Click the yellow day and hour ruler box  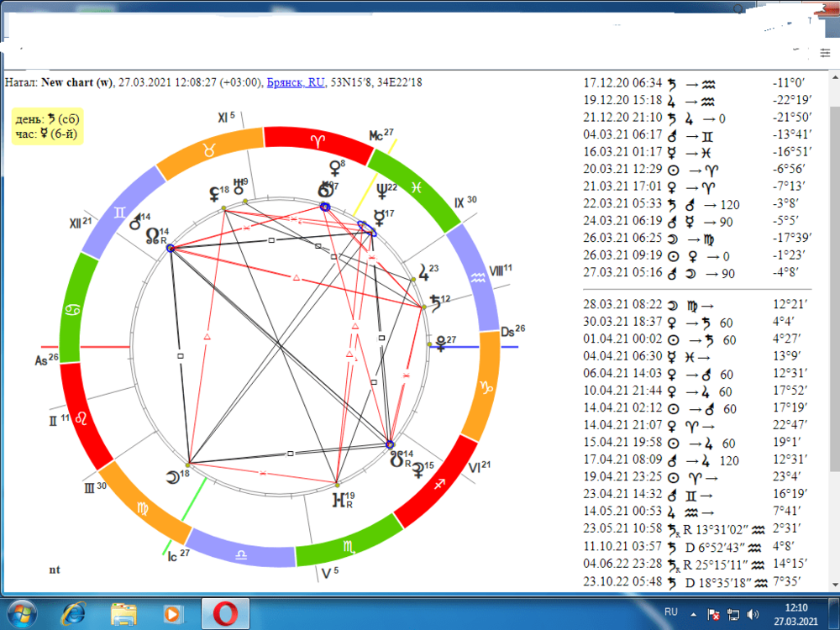[x=47, y=127]
